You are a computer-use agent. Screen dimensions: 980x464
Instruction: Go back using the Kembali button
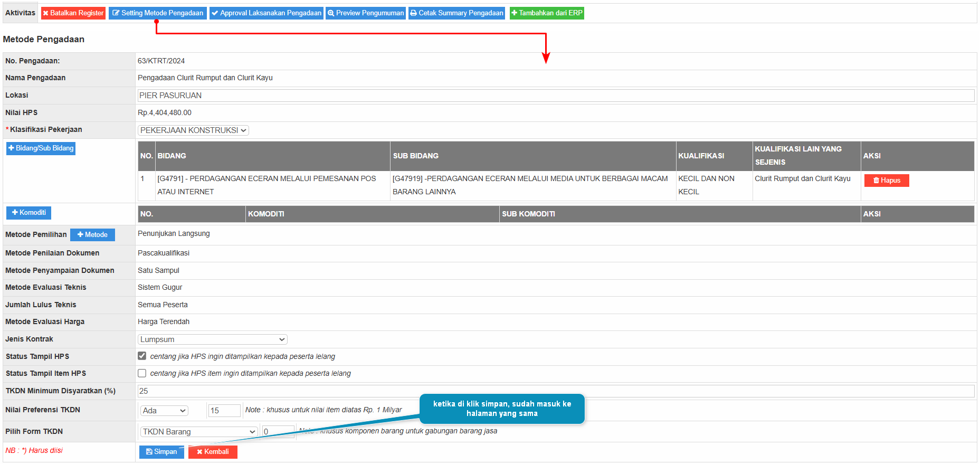point(213,452)
